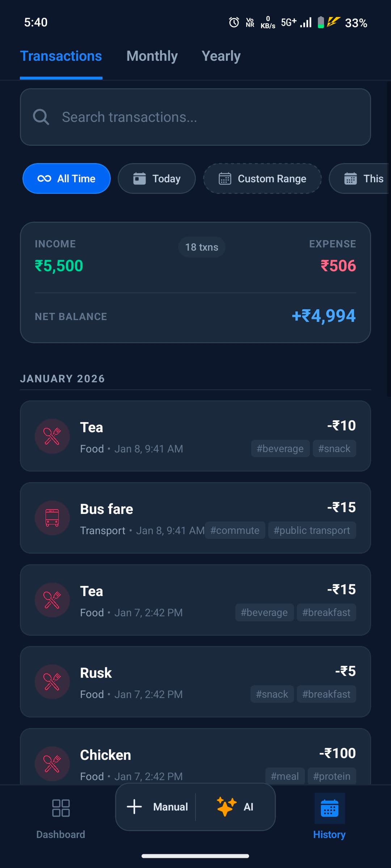Open the Transactions tab
The height and width of the screenshot is (868, 391).
pyautogui.click(x=61, y=56)
